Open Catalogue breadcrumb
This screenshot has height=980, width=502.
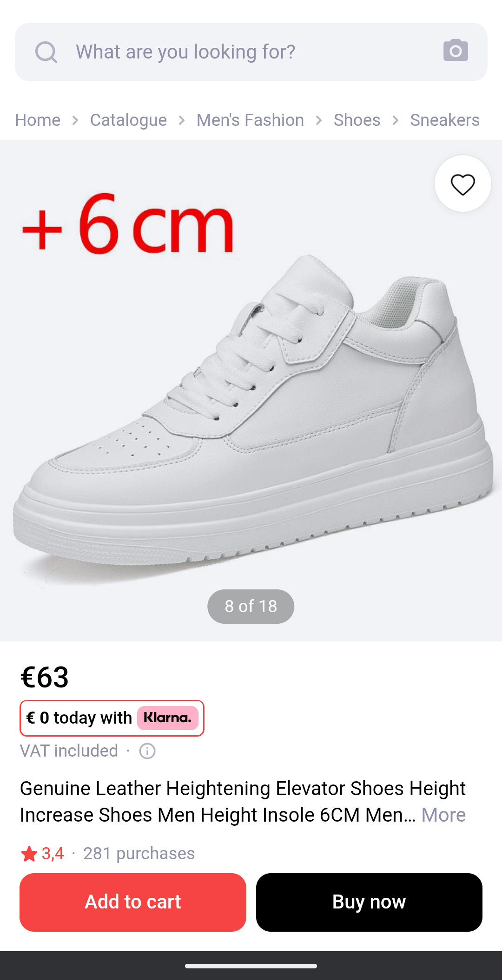[128, 120]
